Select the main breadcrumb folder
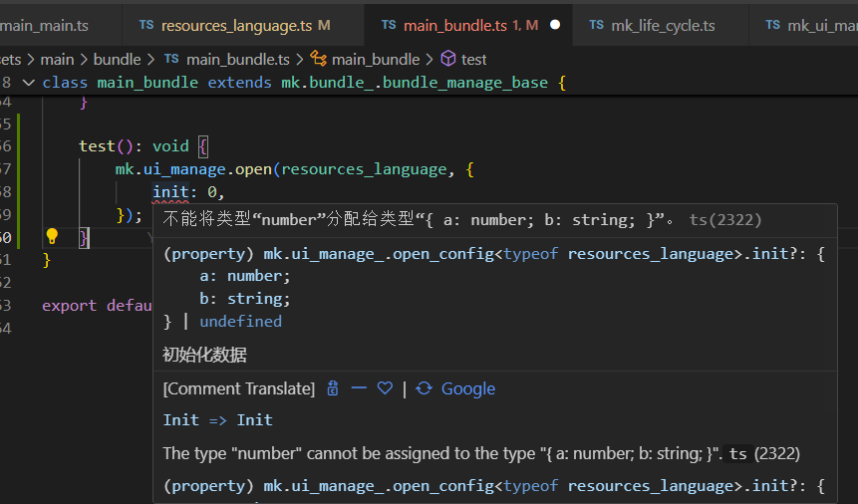The height and width of the screenshot is (504, 858). coord(58,60)
